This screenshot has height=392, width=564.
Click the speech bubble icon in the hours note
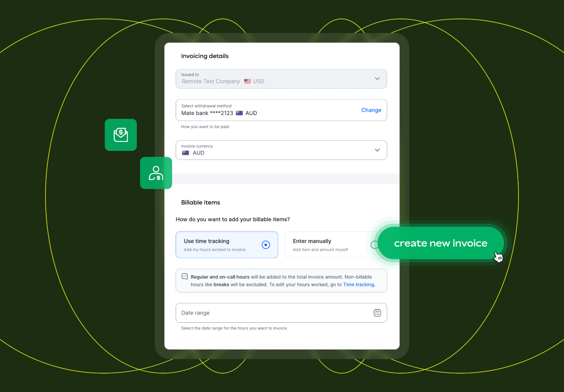point(185,276)
